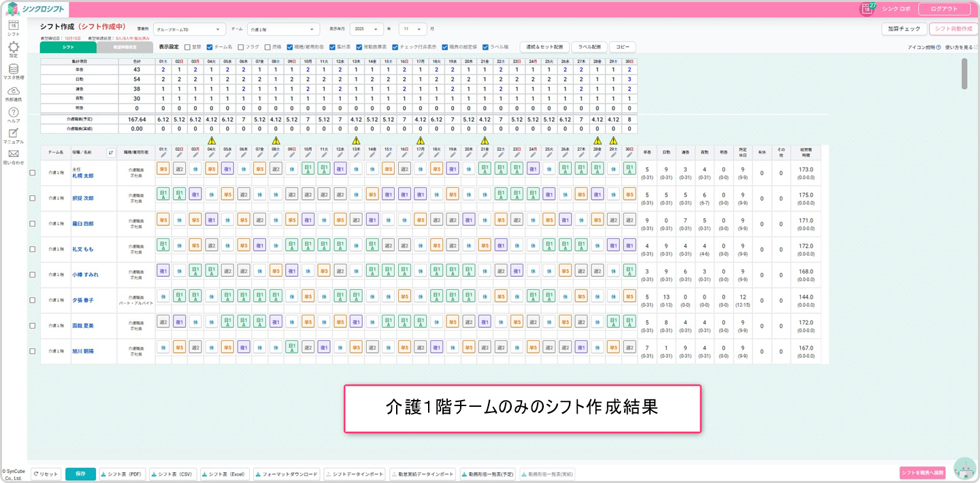This screenshot has height=483, width=980.
Task: Click the vertical scrollbar on the right
Action: pos(964,73)
